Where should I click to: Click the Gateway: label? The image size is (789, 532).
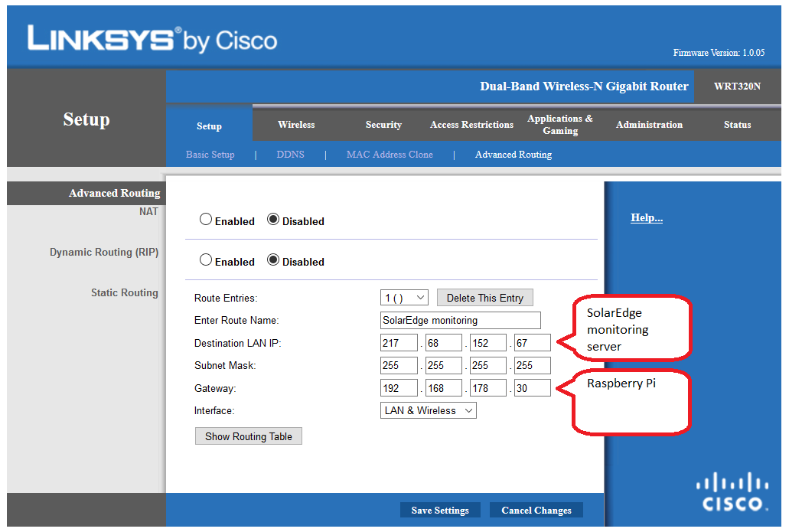215,389
